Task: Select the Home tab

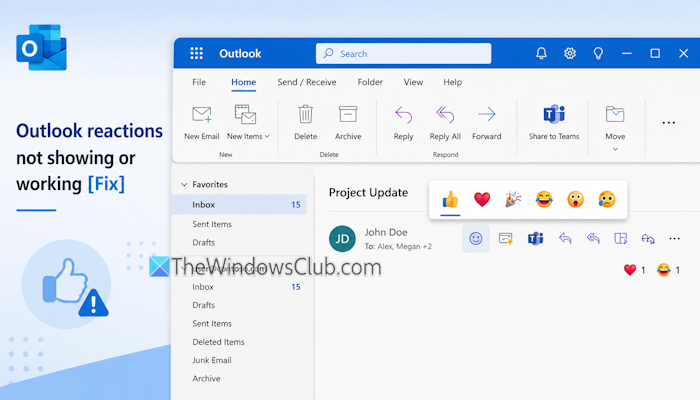Action: 243,82
